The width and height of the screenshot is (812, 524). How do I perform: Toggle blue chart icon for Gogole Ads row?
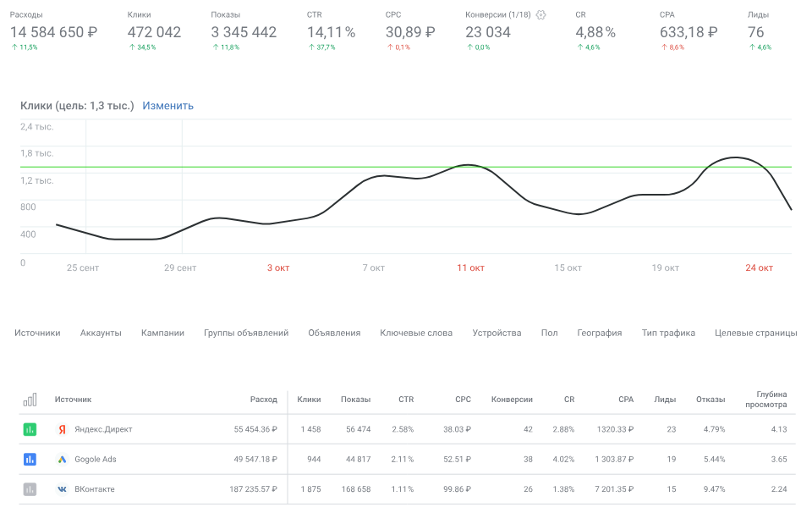[30, 460]
